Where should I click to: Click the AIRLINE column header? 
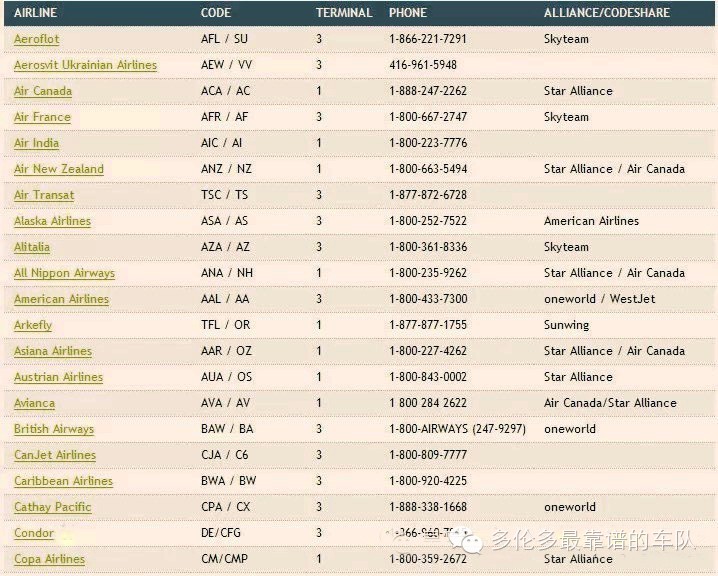(35, 13)
